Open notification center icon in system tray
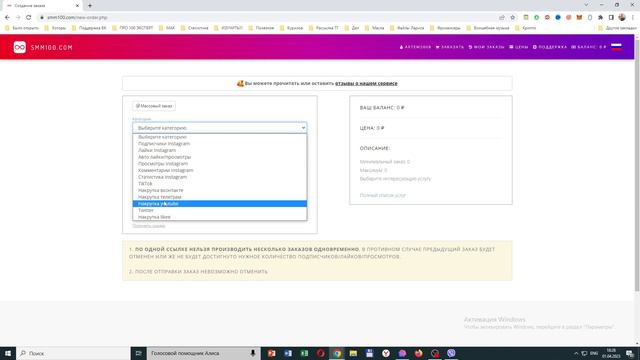 (630, 353)
